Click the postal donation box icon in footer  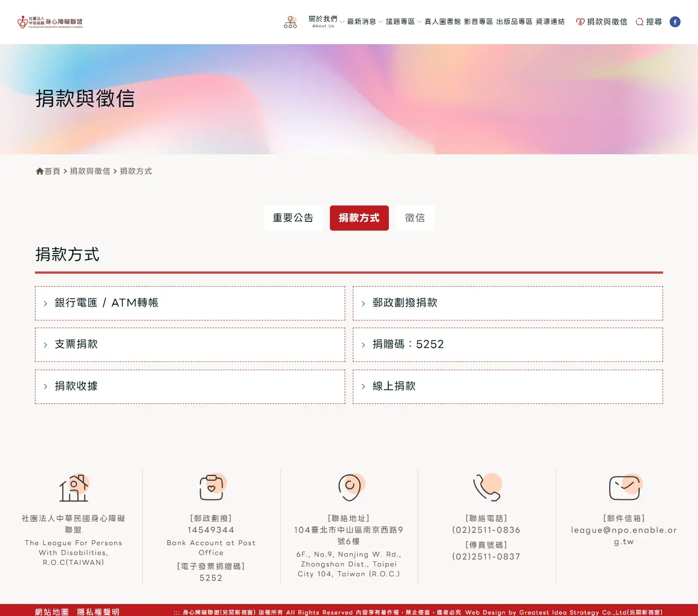pos(211,487)
